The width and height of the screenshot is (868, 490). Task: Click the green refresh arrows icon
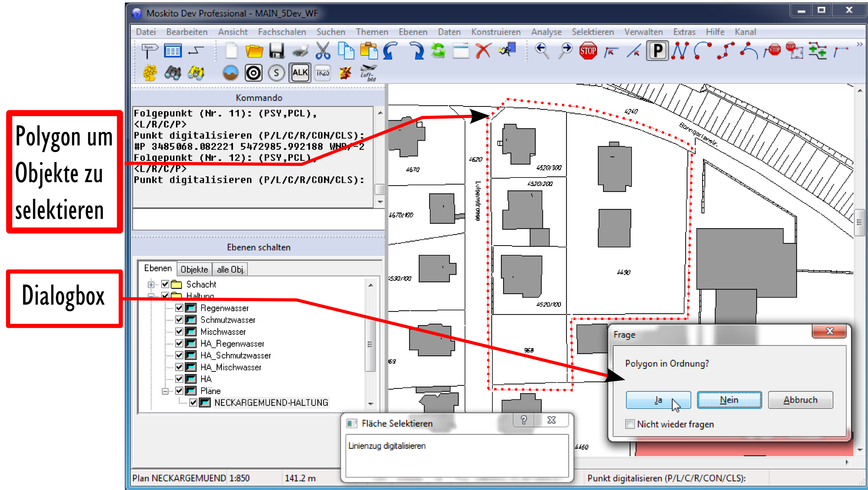438,51
